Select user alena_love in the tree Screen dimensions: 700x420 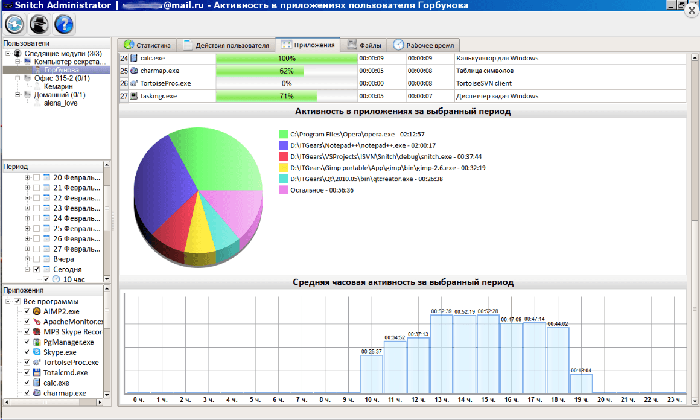tap(61, 103)
